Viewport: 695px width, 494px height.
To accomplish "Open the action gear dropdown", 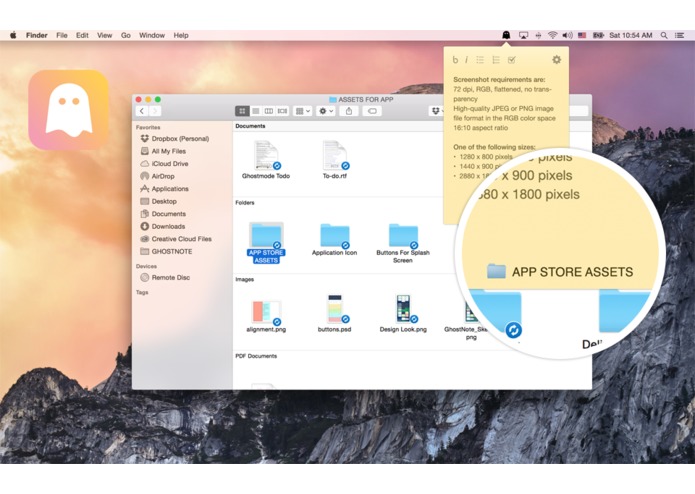I will 326,111.
